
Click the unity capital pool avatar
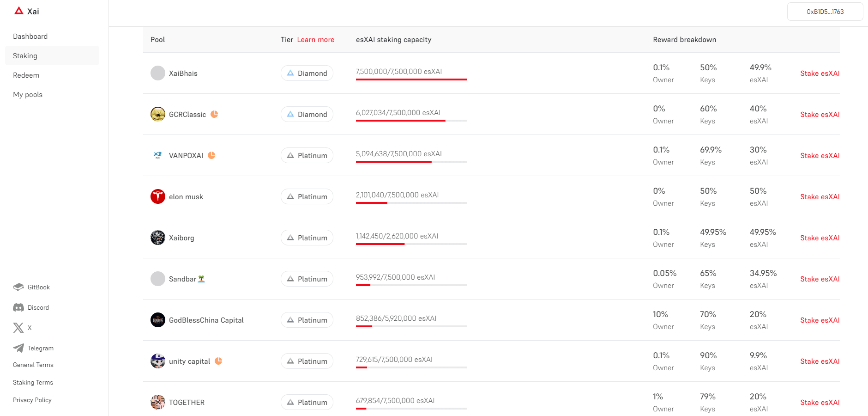158,361
